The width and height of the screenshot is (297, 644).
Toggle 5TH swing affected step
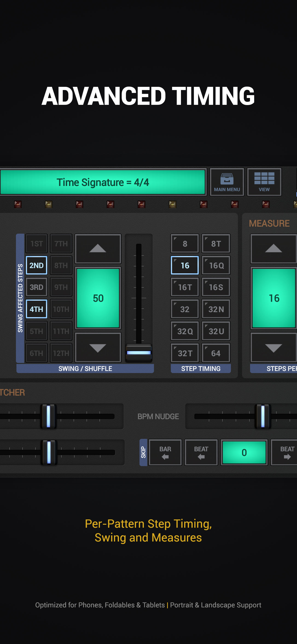pos(37,331)
